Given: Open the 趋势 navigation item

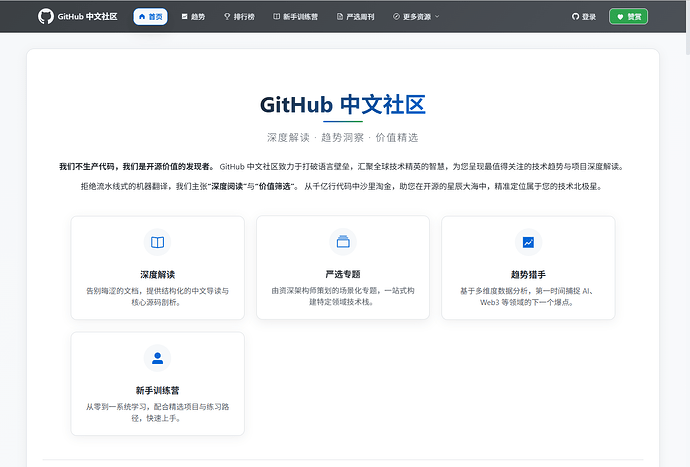Looking at the screenshot, I should point(192,17).
